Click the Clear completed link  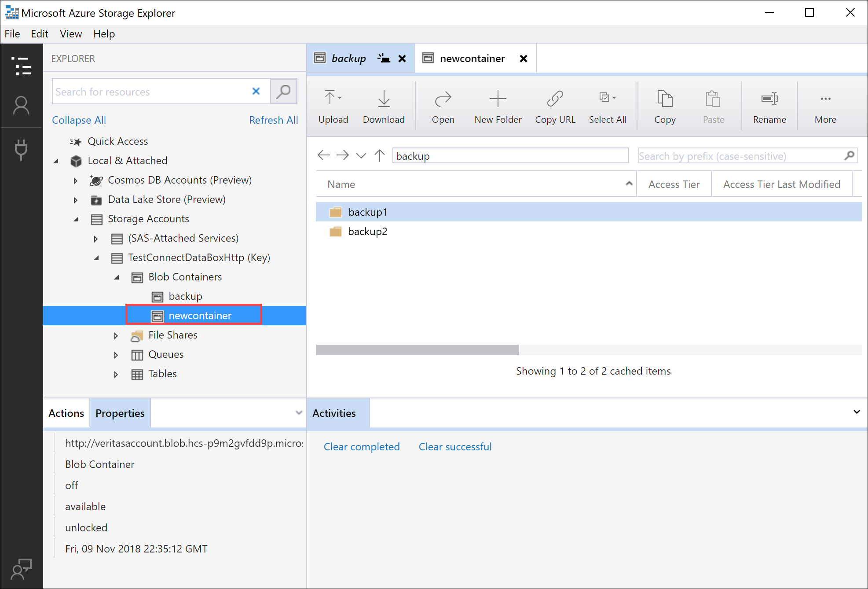click(361, 446)
